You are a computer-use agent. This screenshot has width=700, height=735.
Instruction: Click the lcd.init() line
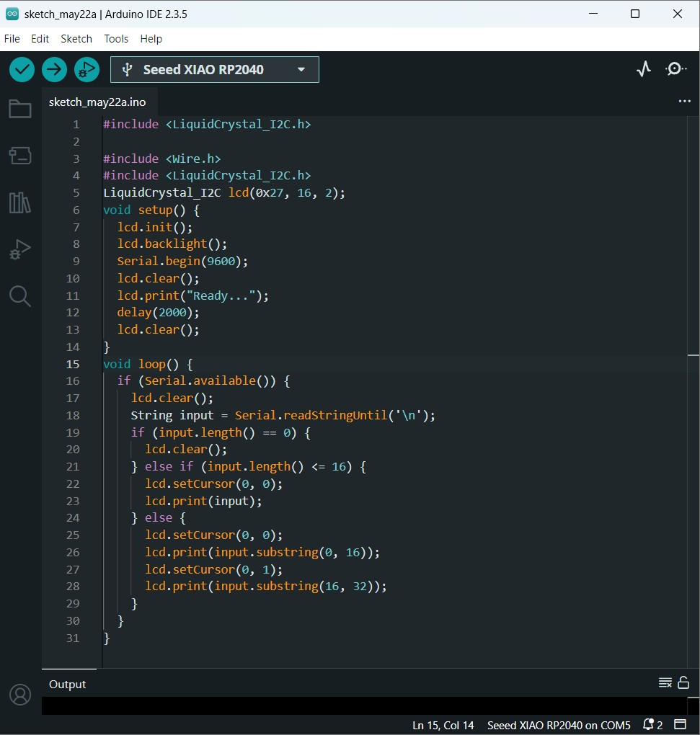point(155,227)
